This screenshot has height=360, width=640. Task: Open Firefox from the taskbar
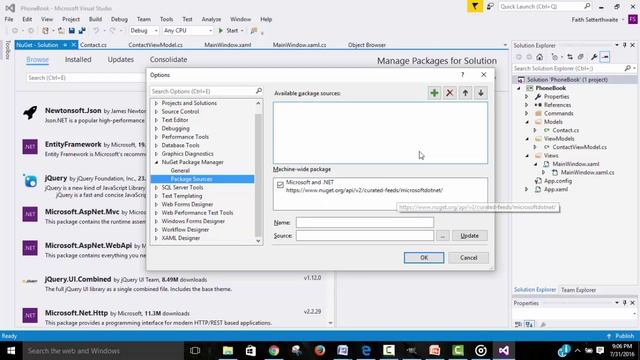coord(320,351)
